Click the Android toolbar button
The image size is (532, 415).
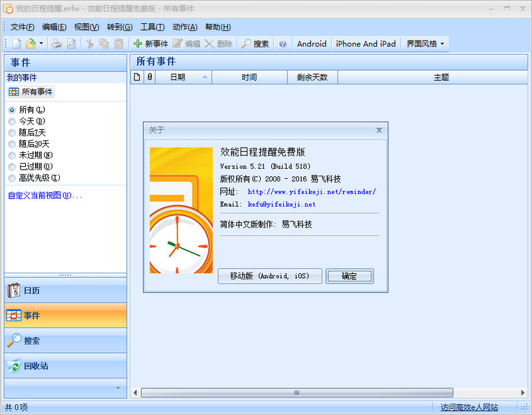311,44
